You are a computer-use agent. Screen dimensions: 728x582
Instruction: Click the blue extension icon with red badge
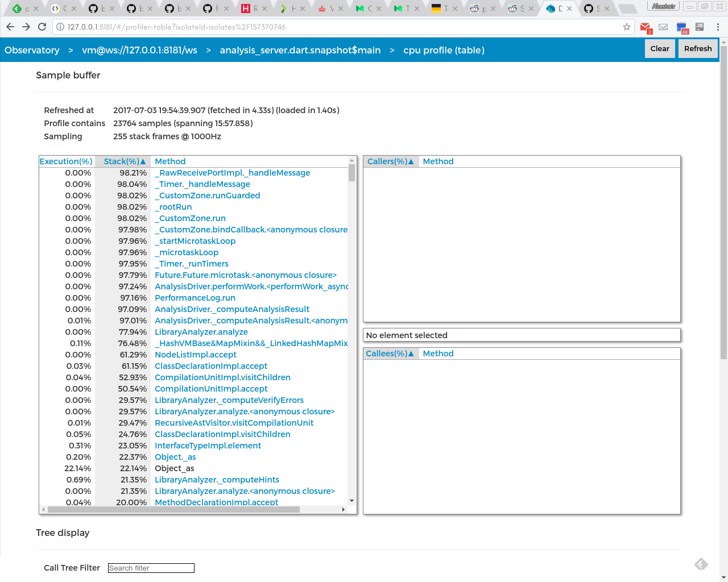682,27
